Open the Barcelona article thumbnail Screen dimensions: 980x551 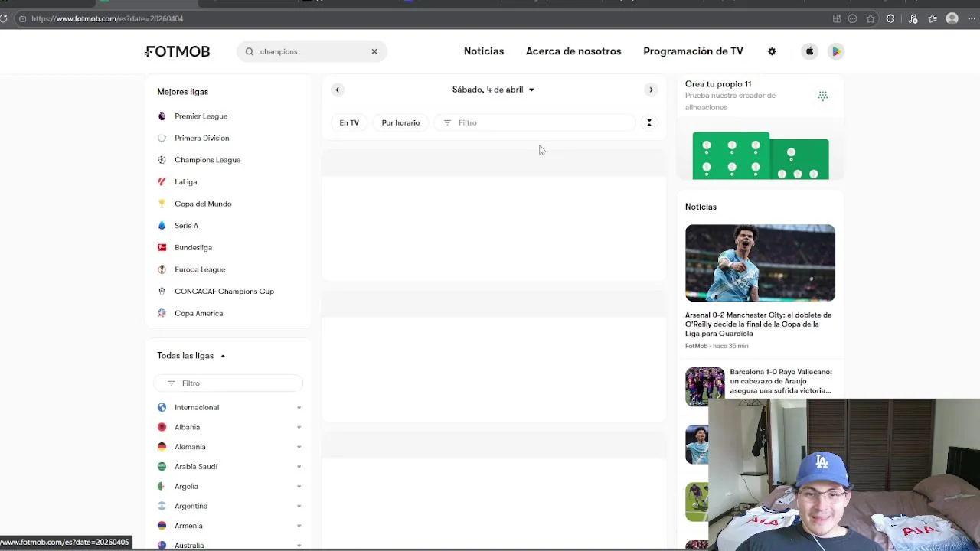click(704, 386)
